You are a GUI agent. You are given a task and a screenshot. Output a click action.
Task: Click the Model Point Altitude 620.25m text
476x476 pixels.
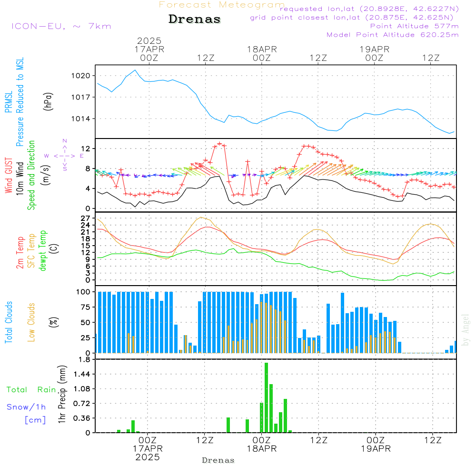(392, 35)
